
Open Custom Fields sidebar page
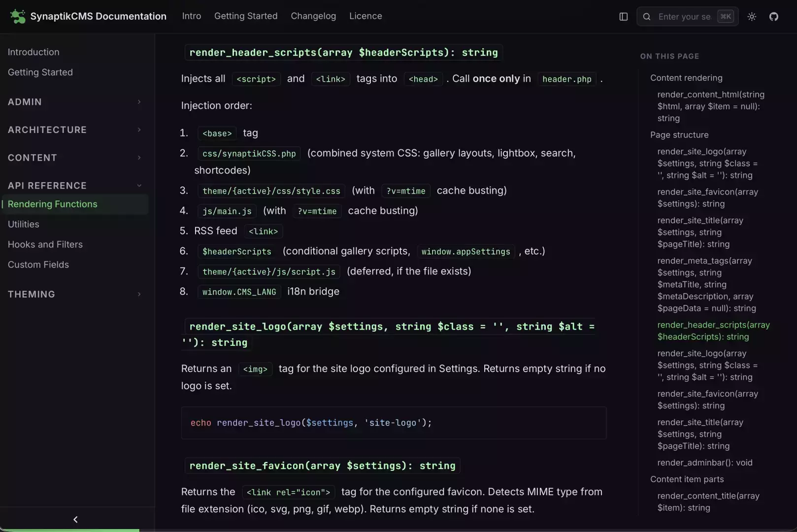tap(38, 265)
